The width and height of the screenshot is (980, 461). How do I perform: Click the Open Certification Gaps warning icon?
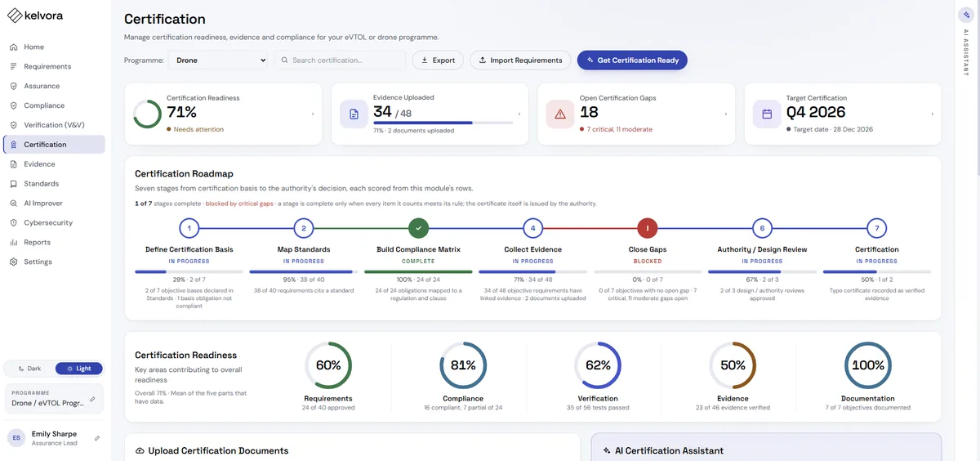pyautogui.click(x=560, y=114)
